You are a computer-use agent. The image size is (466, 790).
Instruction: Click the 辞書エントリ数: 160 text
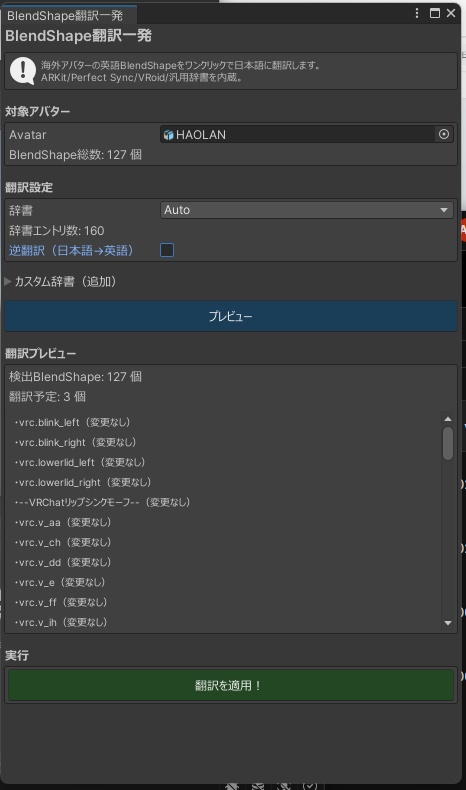pos(57,231)
